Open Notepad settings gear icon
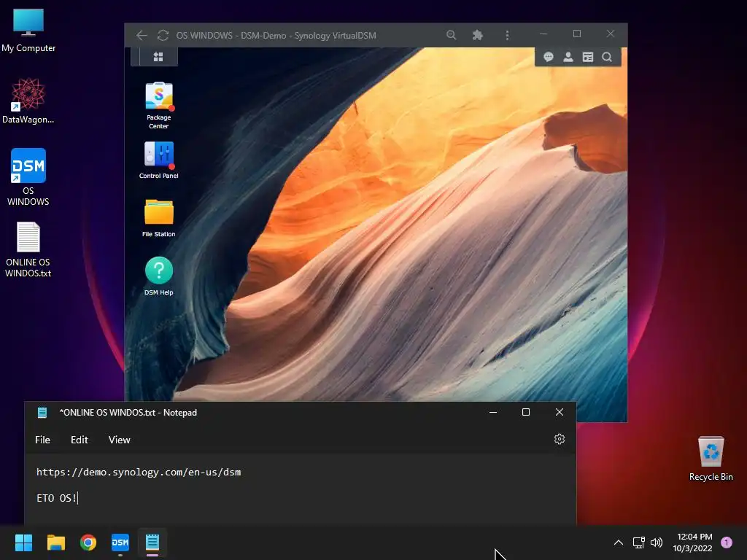747x560 pixels. point(560,439)
